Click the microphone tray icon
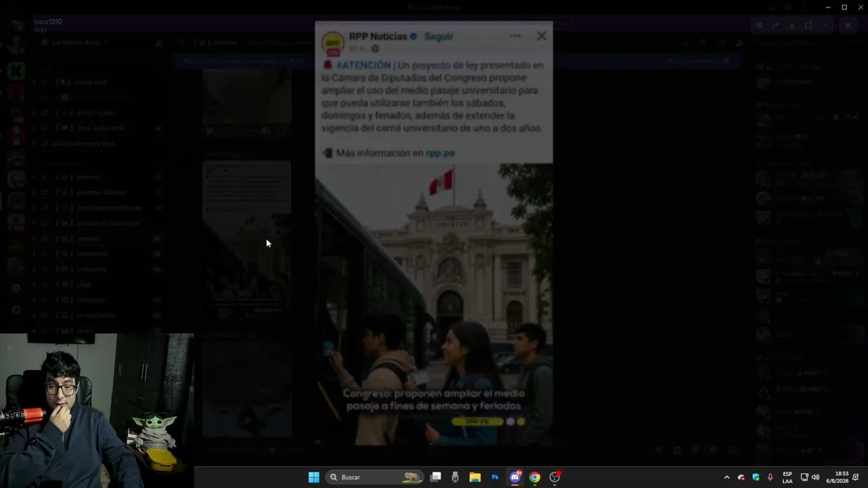This screenshot has width=868, height=488. point(770,477)
